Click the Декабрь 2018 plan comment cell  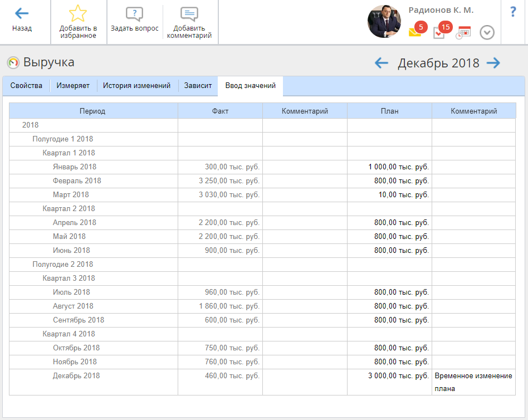click(473, 382)
